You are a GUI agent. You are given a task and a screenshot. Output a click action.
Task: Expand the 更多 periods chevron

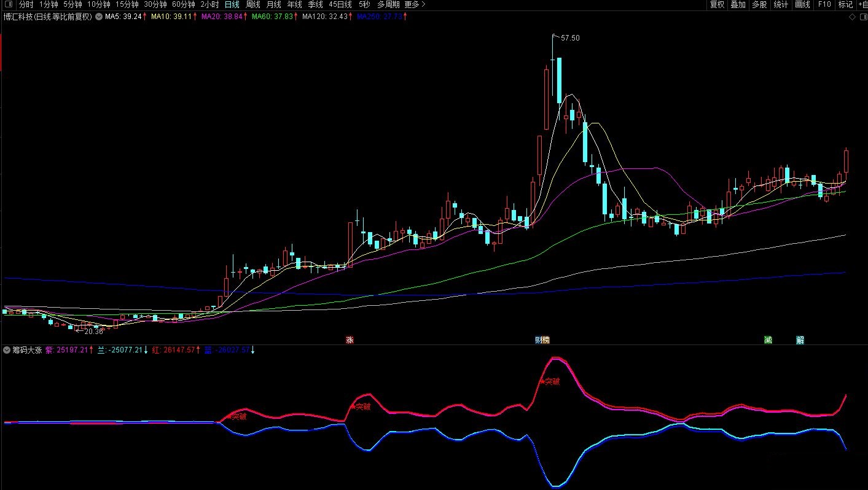coord(423,5)
